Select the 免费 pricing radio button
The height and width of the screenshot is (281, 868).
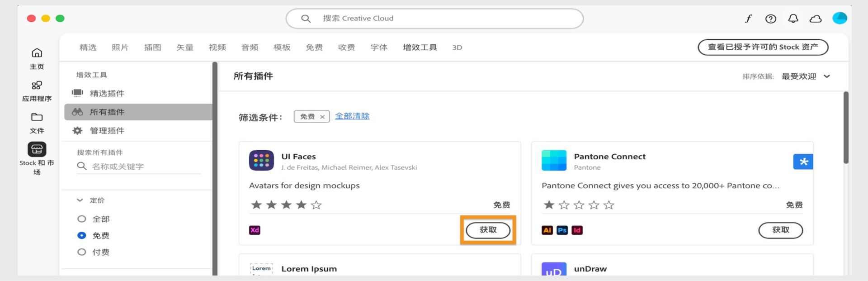point(81,235)
